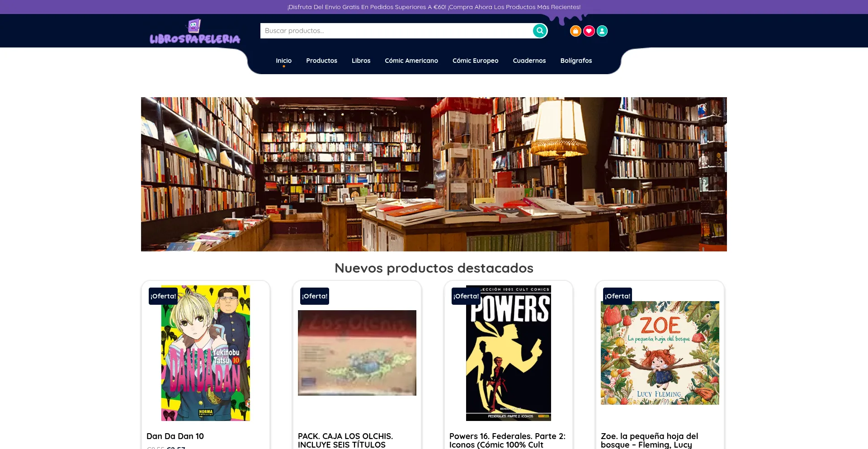Screen dimensions: 868x449
Task: Browse the Bolígrafos section
Action: click(576, 60)
